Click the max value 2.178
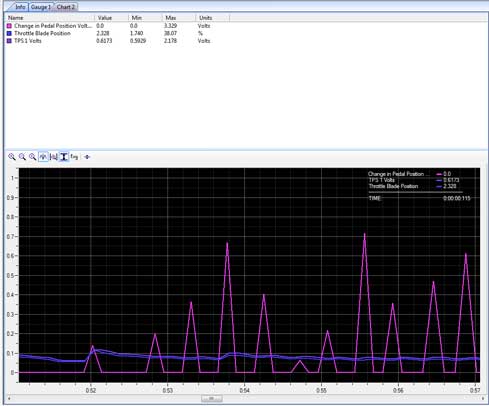This screenshot has height=406, width=489. 170,41
